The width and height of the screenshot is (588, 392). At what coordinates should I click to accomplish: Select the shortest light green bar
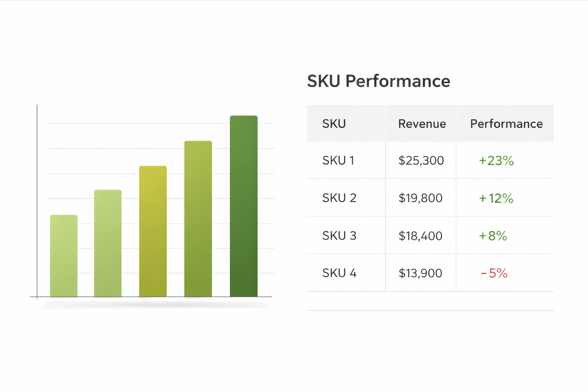[64, 256]
